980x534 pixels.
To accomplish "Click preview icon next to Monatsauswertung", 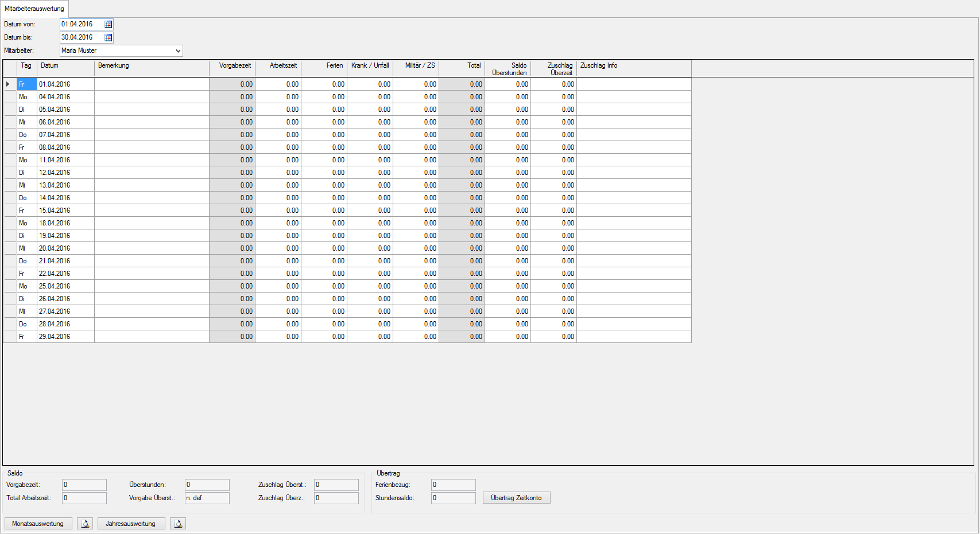I will click(x=85, y=524).
